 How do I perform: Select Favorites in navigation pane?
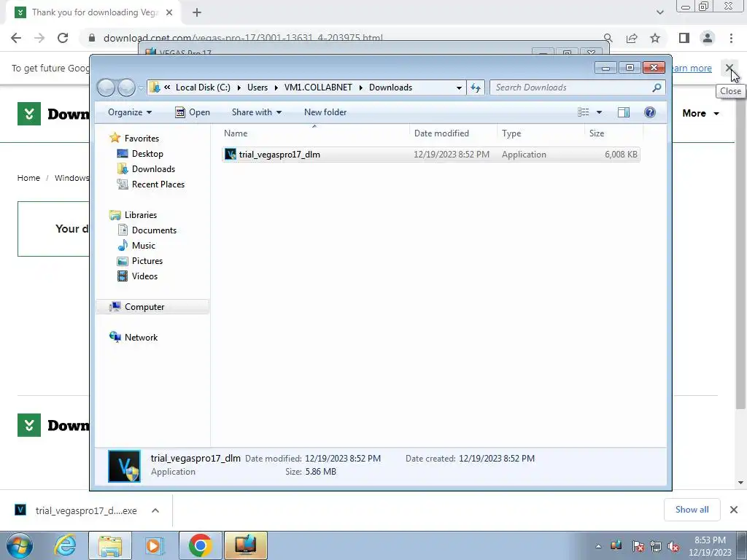point(142,139)
